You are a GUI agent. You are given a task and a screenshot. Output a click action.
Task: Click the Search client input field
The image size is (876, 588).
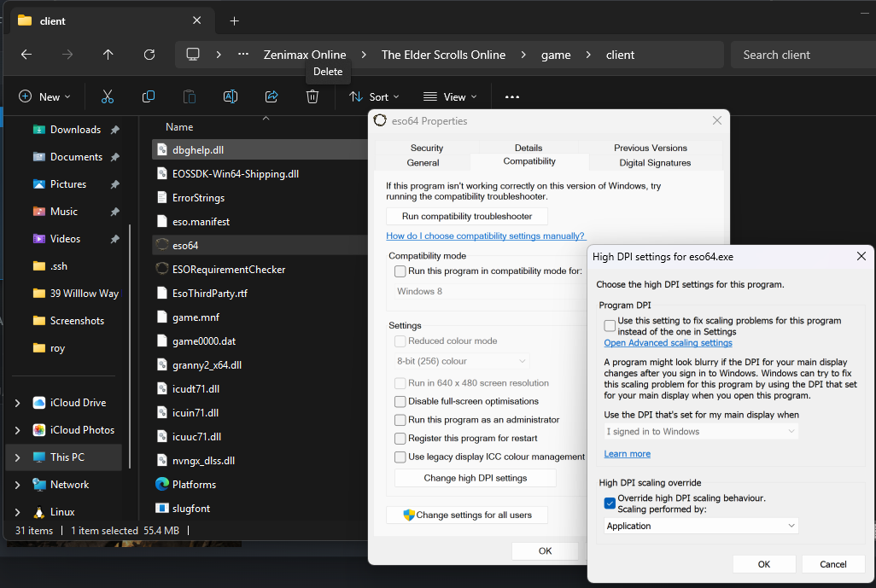pos(803,55)
